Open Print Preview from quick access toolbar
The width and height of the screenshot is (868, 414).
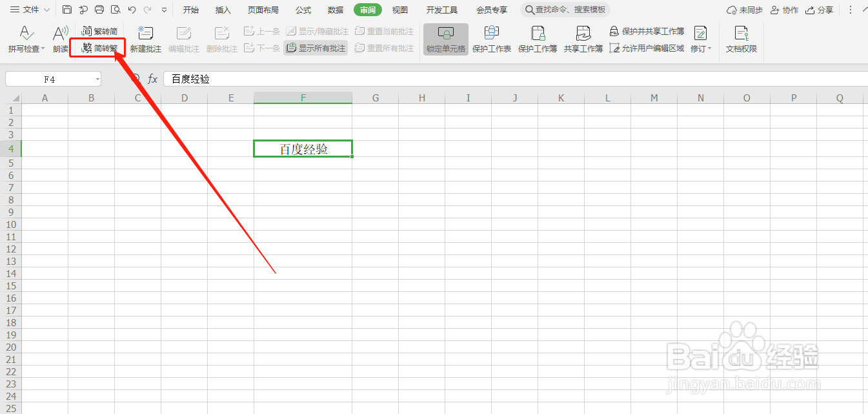click(x=116, y=10)
